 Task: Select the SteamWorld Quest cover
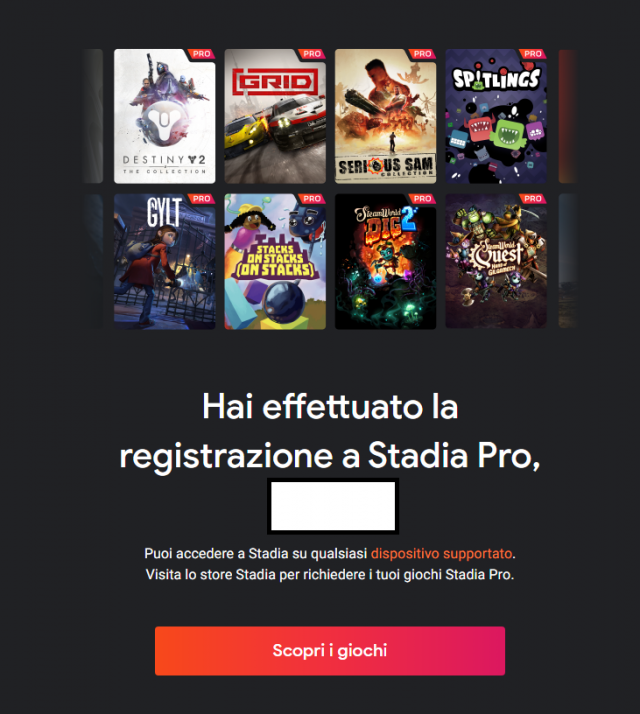496,261
